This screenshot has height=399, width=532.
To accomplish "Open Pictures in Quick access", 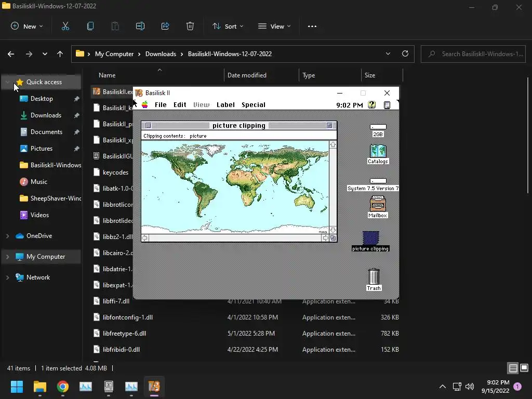I will tap(42, 149).
